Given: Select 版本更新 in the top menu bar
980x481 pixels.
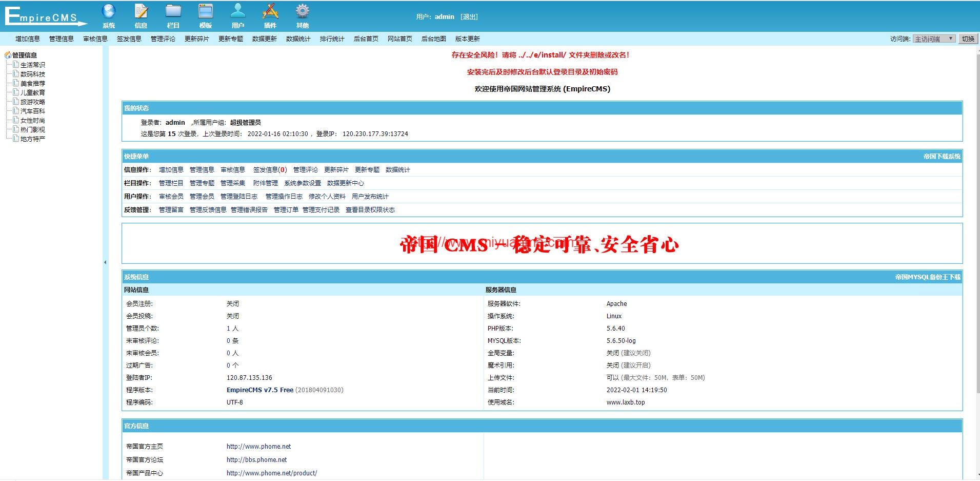Looking at the screenshot, I should point(468,39).
